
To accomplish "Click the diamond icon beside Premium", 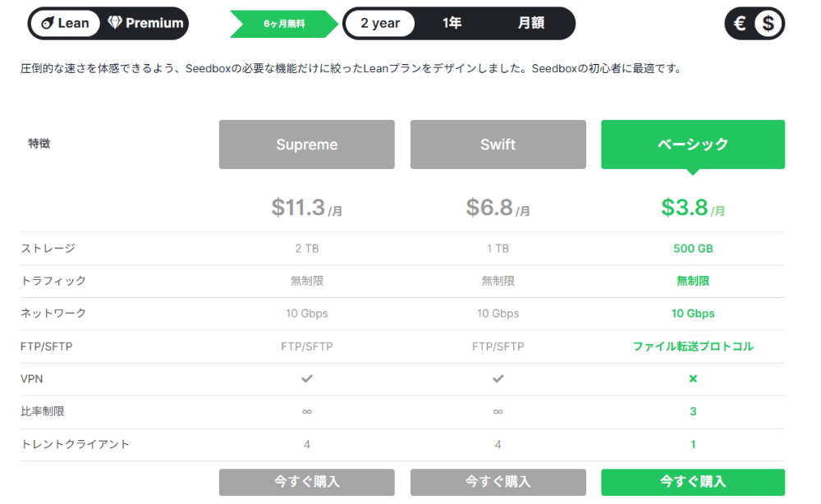I will [115, 23].
